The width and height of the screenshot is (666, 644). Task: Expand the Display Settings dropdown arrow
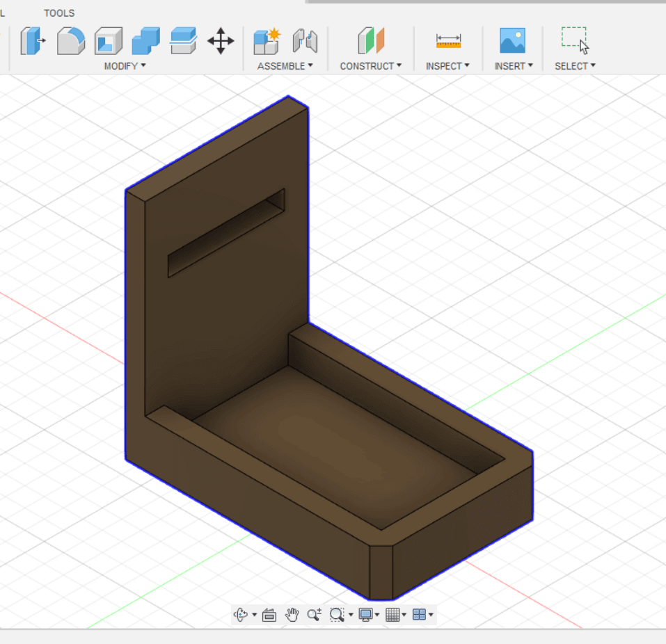(377, 615)
